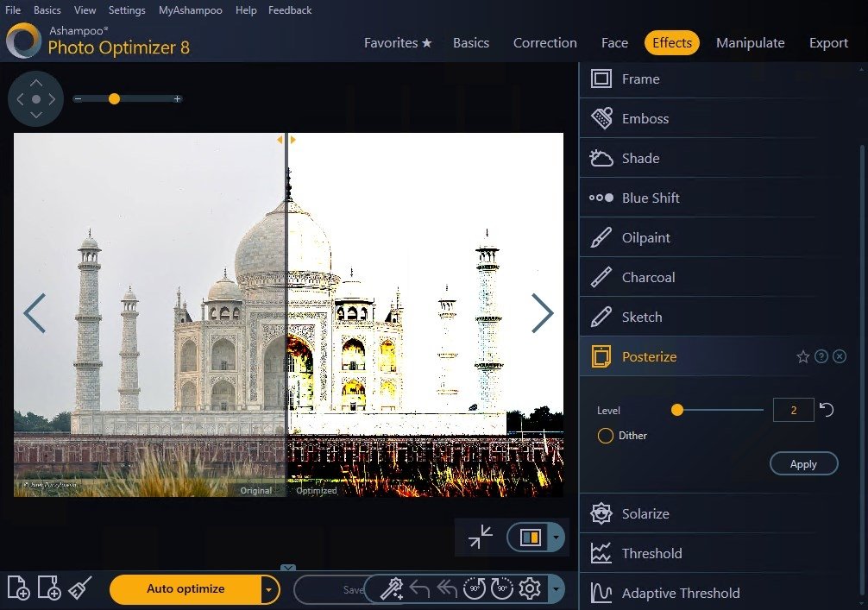
Task: Click the shrink-to-fit arrows icon
Action: (x=480, y=537)
